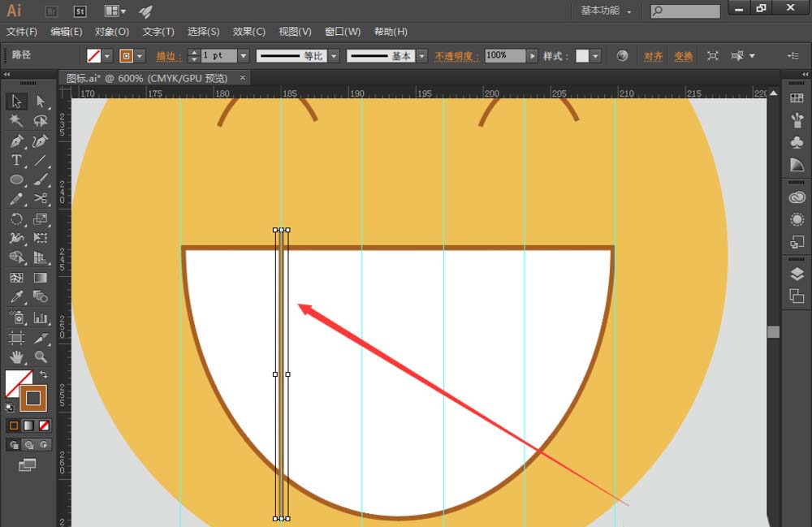Open the 效果(C) menu
The width and height of the screenshot is (812, 527).
tap(249, 32)
